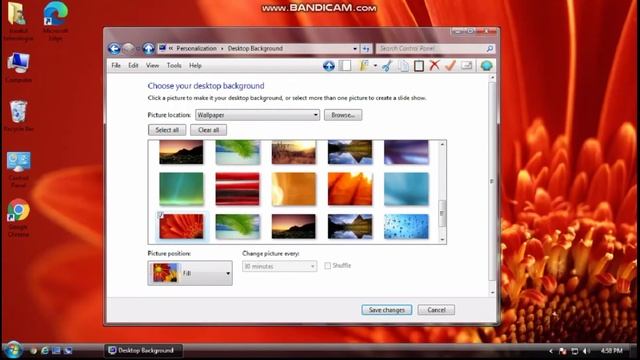Click the Copy pages toolbar icon
Image resolution: width=640 pixels, height=360 pixels.
click(x=403, y=65)
